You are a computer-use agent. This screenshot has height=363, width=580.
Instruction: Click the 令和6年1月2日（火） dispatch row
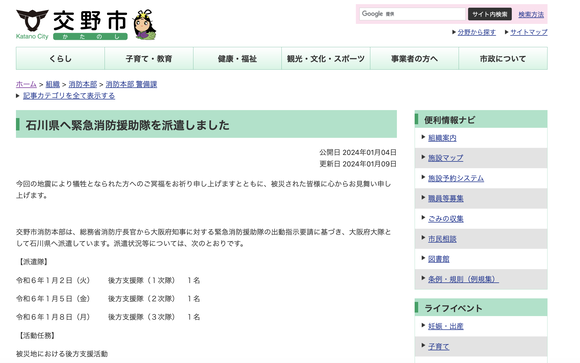tap(108, 280)
